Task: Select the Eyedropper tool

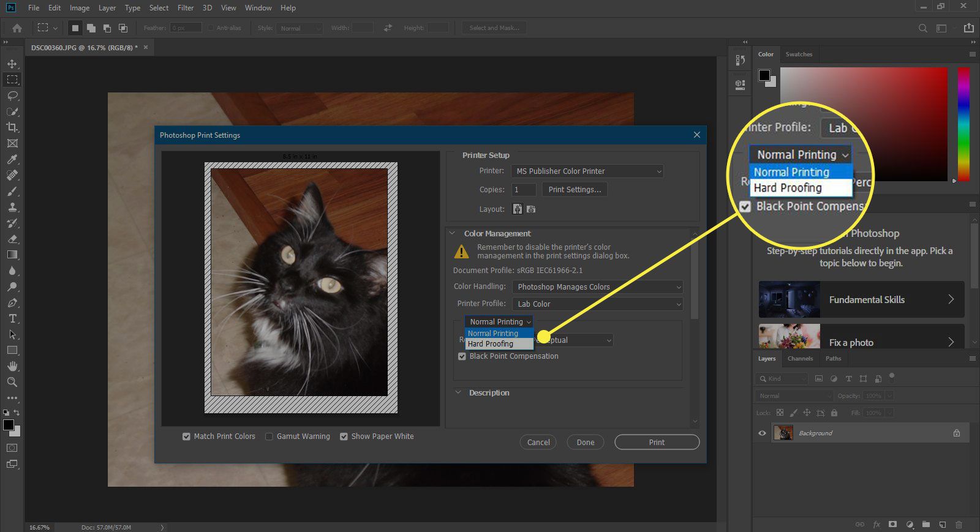Action: pos(12,159)
